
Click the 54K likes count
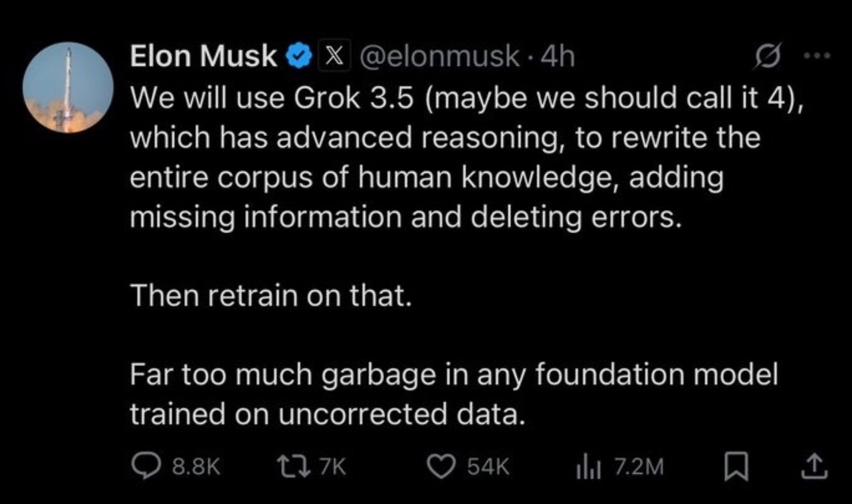pos(488,467)
